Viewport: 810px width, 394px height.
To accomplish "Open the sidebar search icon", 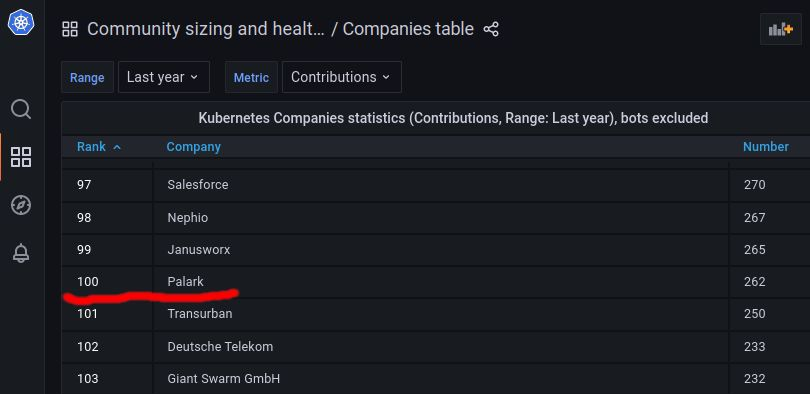I will point(21,109).
